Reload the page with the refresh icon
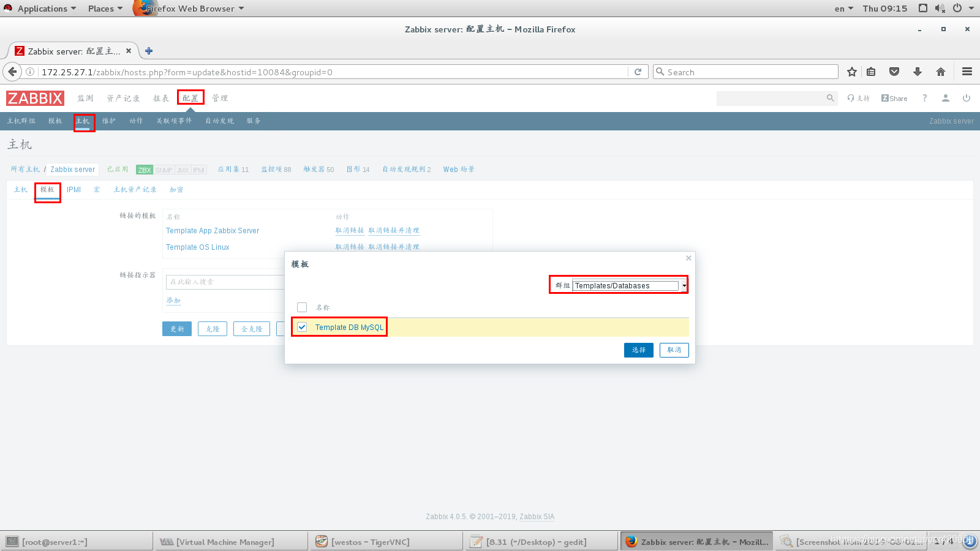Image resolution: width=980 pixels, height=551 pixels. pos(638,72)
